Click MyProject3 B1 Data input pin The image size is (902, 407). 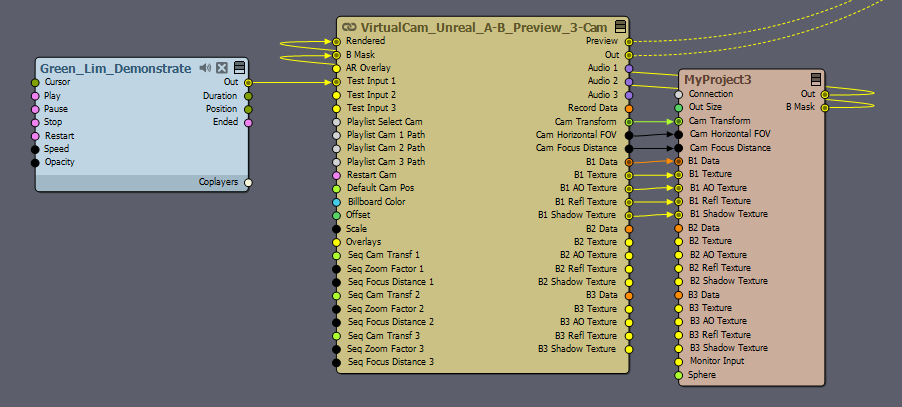[679, 162]
